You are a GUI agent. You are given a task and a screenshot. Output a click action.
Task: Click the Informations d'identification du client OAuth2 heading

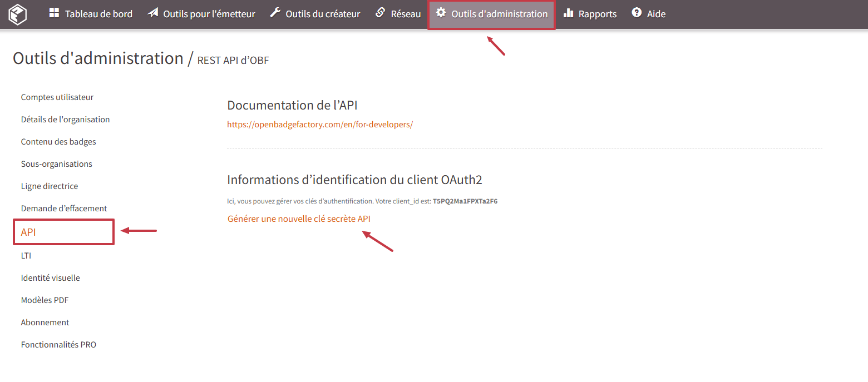[x=354, y=180]
